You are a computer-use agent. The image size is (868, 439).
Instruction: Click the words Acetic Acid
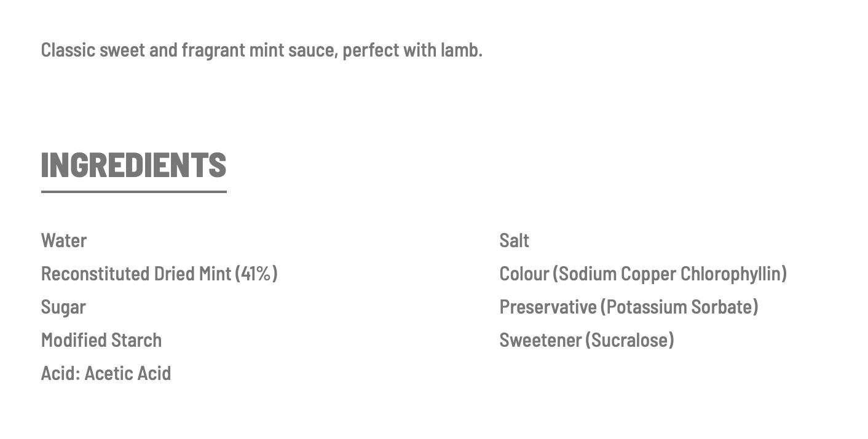(128, 373)
